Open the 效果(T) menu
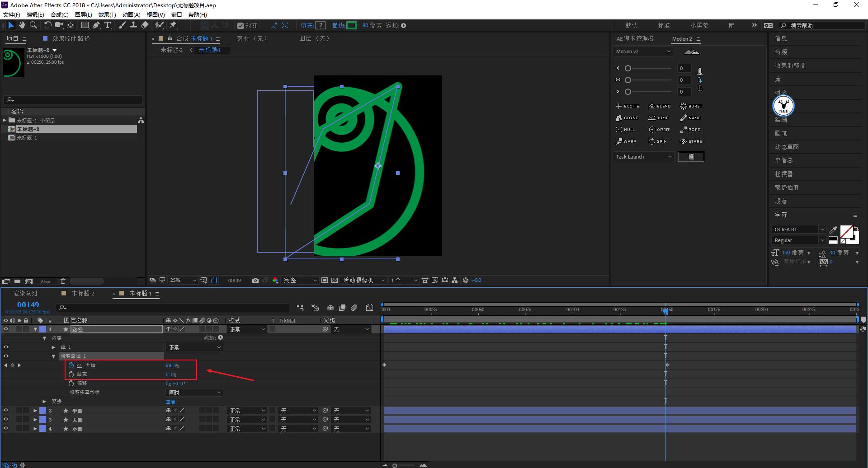This screenshot has width=868, height=468. pyautogui.click(x=107, y=14)
